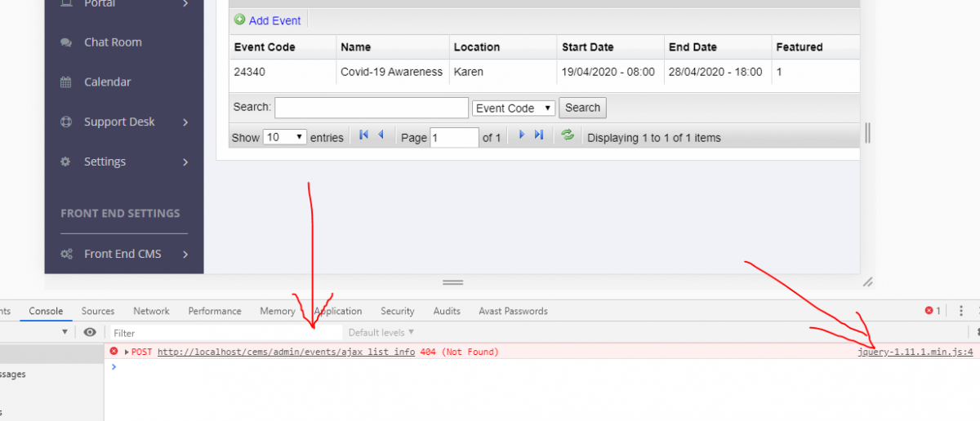Screen dimensions: 980x421
Task: Select the 19/04/2020 - 08:00 start date cell
Action: [x=610, y=72]
